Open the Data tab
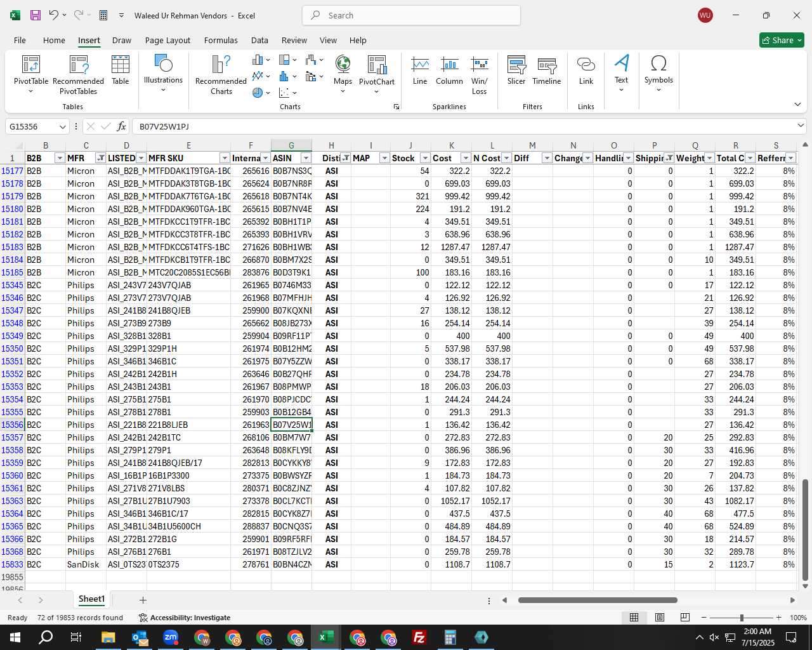Image resolution: width=812 pixels, height=650 pixels. tap(259, 40)
